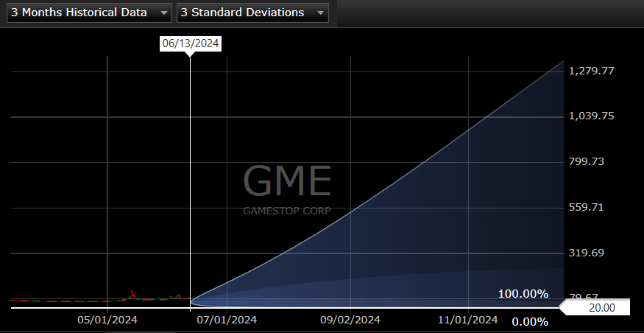Click the 06/13/2024 date marker label
This screenshot has height=333, width=644.
(x=191, y=43)
